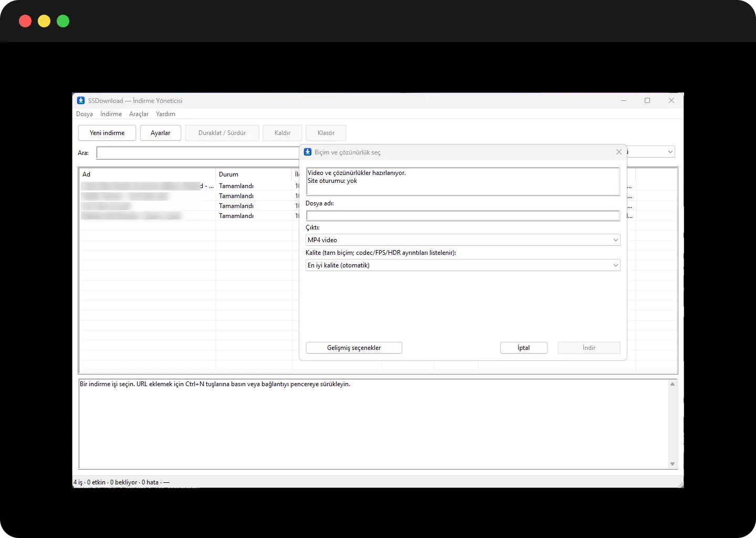756x538 pixels.
Task: Click the Durum column header
Action: [x=254, y=174]
